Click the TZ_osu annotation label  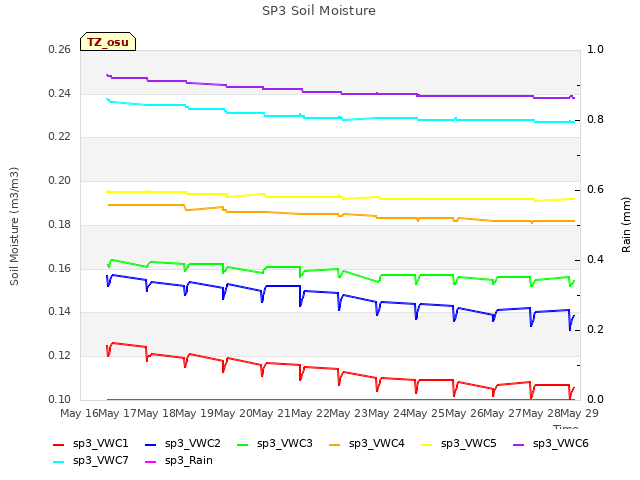tap(108, 42)
